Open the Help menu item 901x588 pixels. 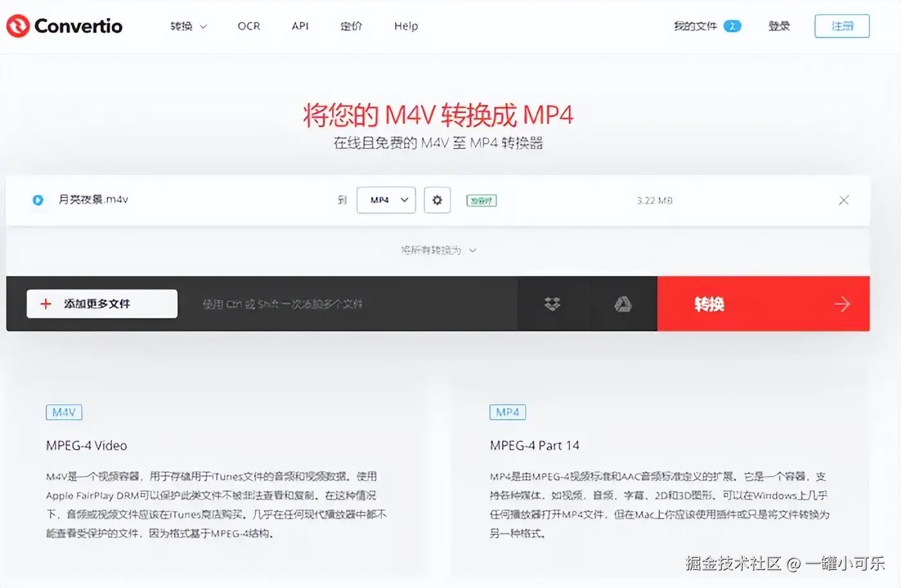pos(406,26)
